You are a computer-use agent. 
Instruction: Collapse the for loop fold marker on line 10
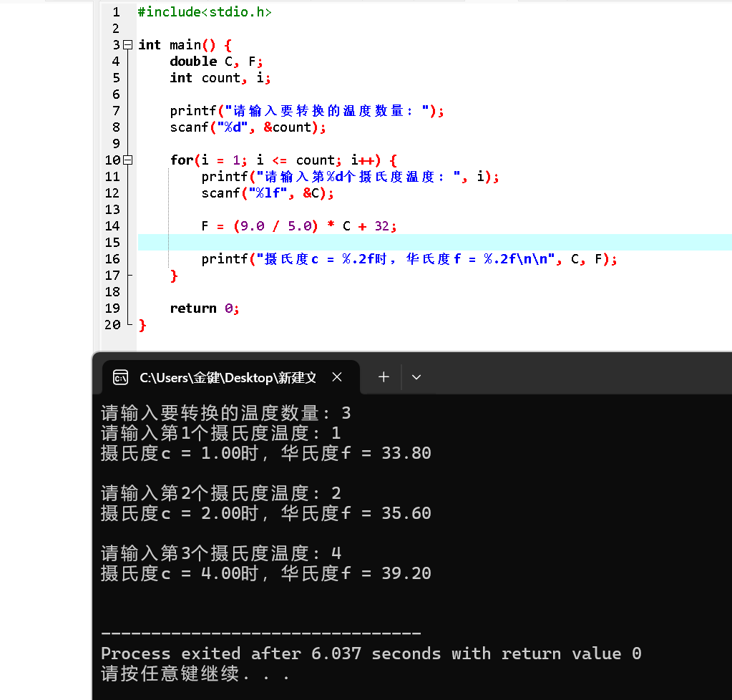click(x=128, y=160)
